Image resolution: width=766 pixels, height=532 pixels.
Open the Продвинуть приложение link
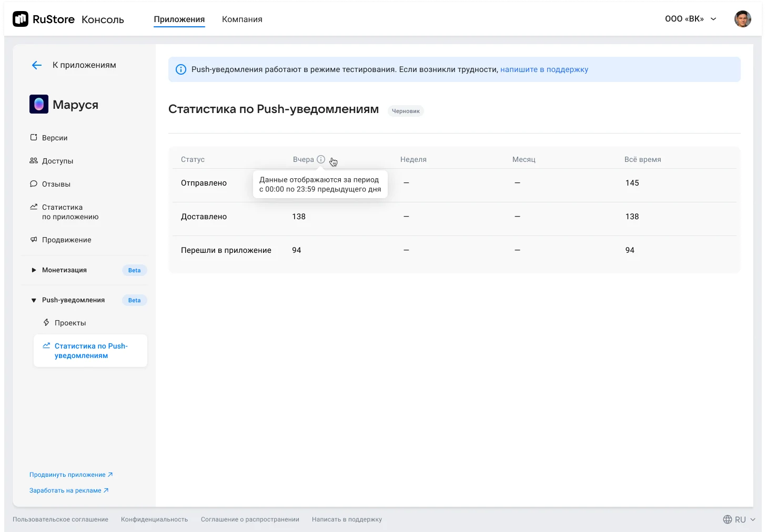point(71,475)
